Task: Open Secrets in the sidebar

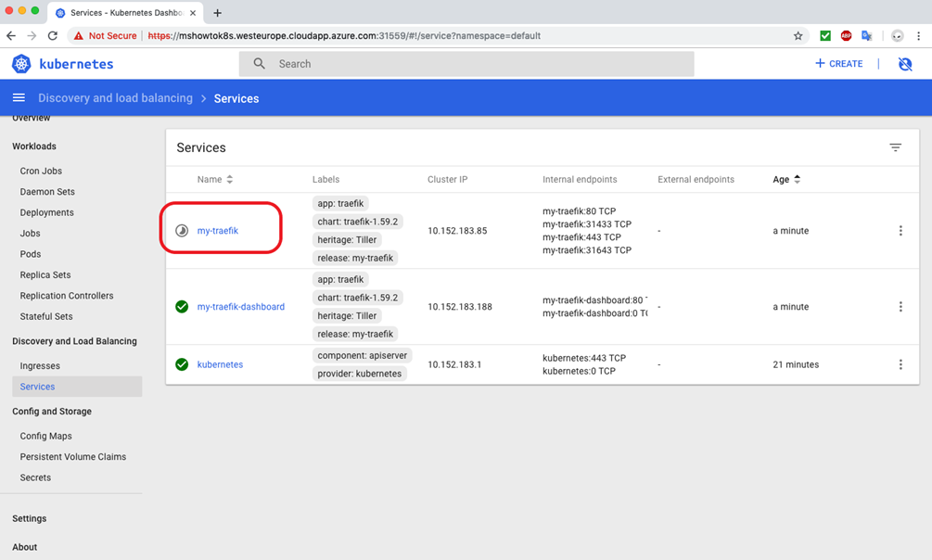Action: click(35, 477)
